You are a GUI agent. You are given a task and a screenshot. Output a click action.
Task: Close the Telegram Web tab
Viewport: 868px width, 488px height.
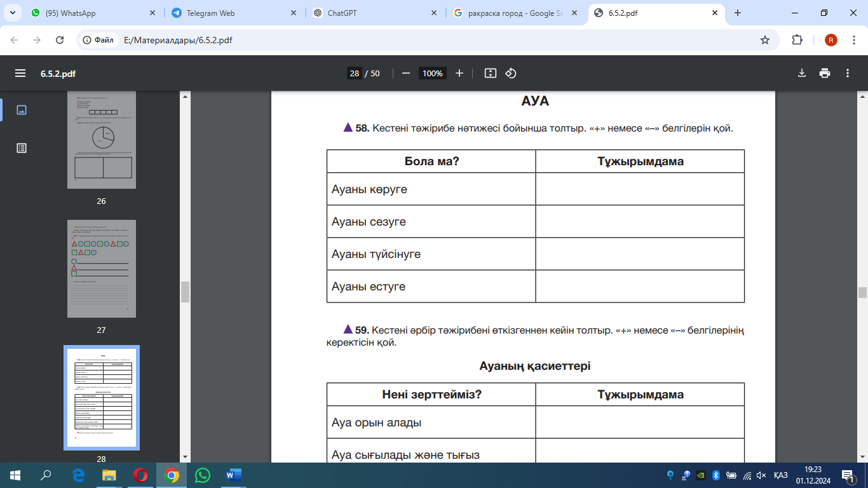[293, 13]
